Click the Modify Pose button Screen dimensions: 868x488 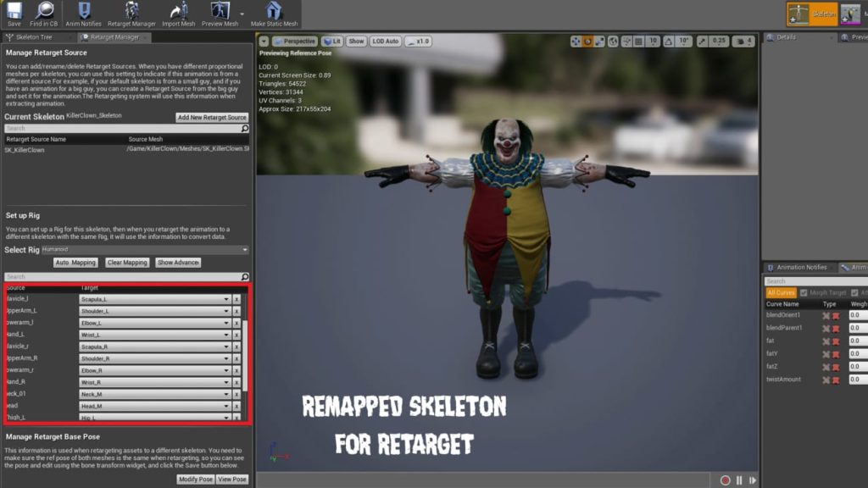[x=196, y=479]
